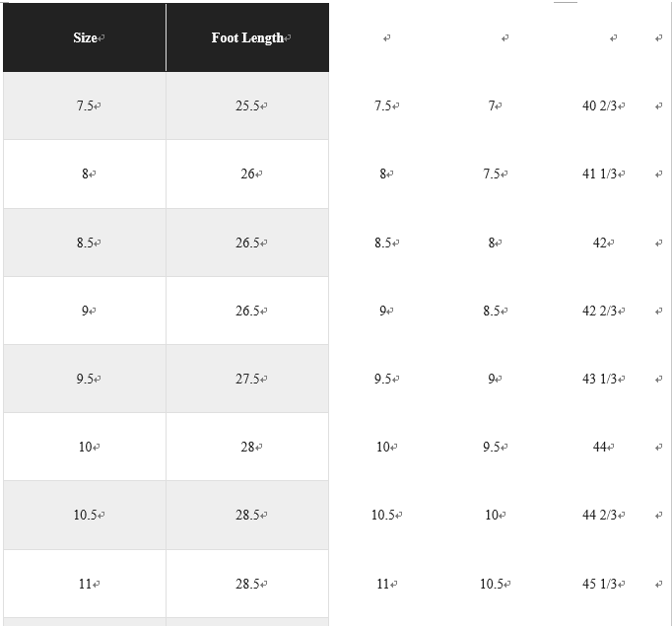The height and width of the screenshot is (626, 672).
Task: Click size 8 in the first column
Action: [85, 174]
